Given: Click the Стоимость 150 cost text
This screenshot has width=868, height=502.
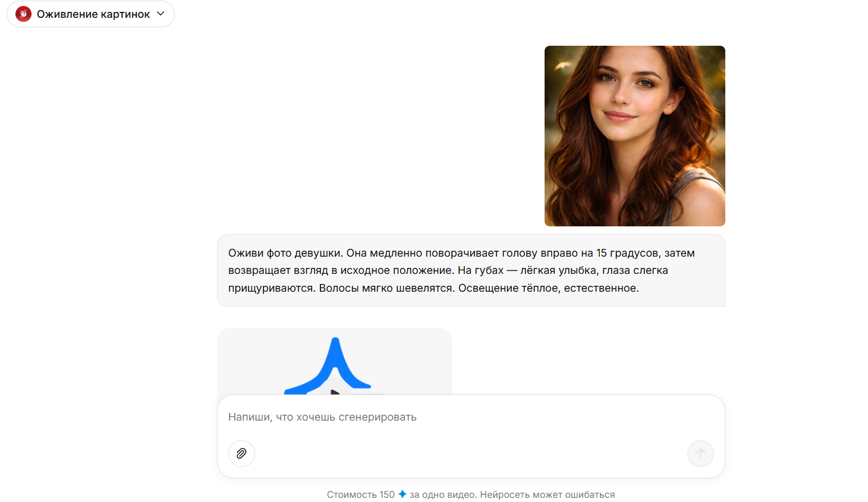Looking at the screenshot, I should [x=360, y=495].
